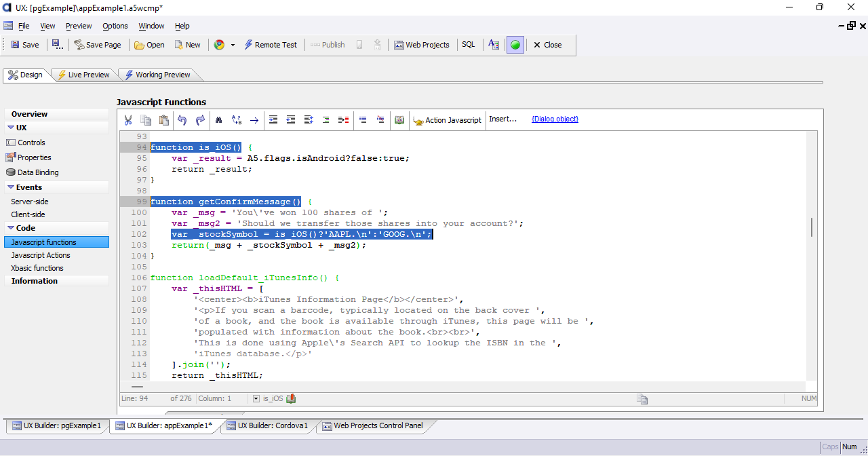Switch to UX Builder: Cordova1 tab
This screenshot has height=456, width=868.
coord(268,426)
